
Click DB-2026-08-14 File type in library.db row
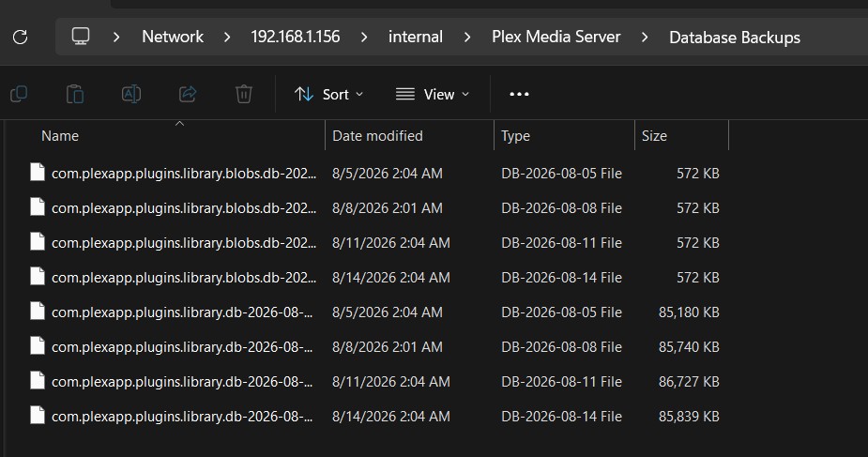pyautogui.click(x=561, y=417)
